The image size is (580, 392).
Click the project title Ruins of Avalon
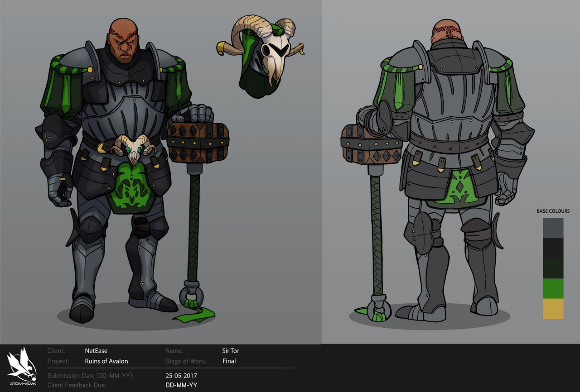pos(106,361)
